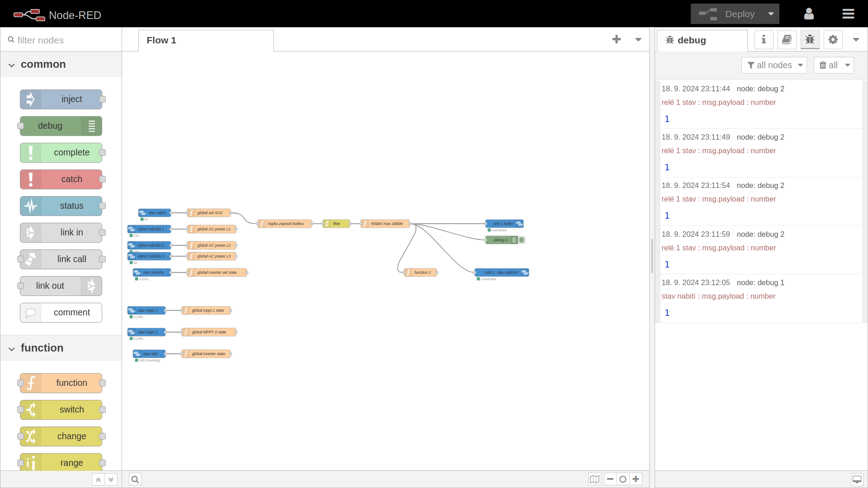Viewport: 868px width, 488px height.
Task: Reset canvas zoom with circle button
Action: [623, 479]
